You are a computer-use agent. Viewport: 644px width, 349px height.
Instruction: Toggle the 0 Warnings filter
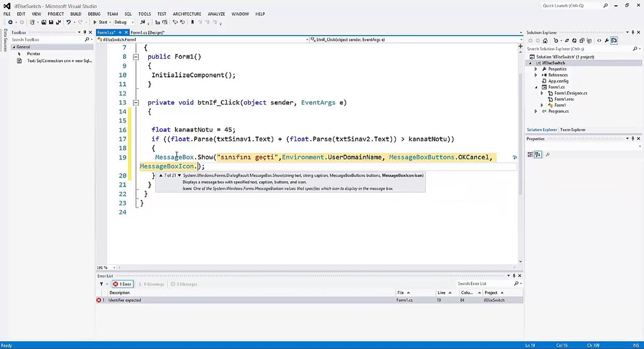click(151, 284)
